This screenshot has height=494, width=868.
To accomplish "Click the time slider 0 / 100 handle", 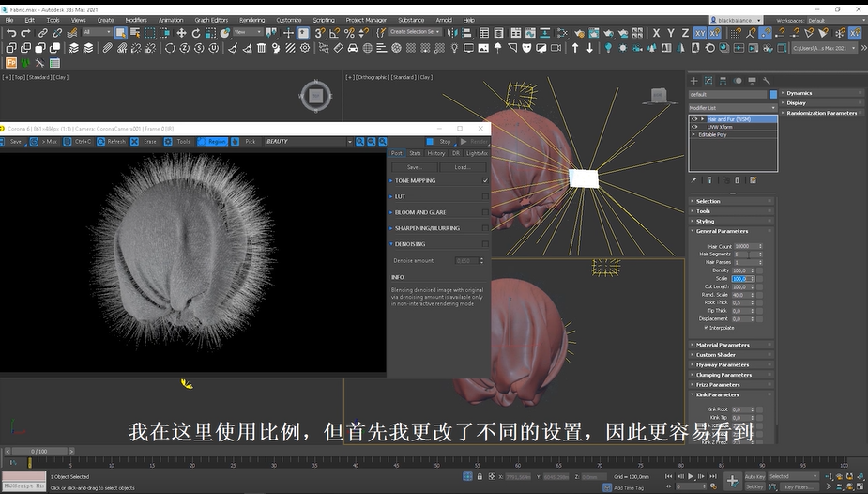I will (39, 451).
